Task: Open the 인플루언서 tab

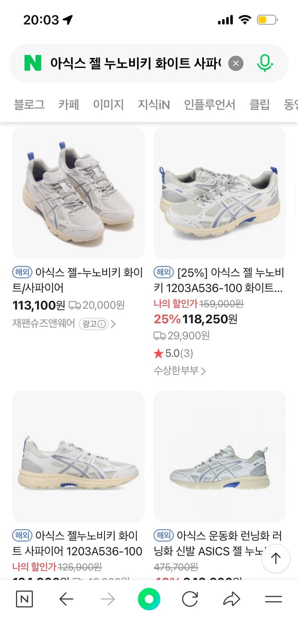Action: click(209, 104)
